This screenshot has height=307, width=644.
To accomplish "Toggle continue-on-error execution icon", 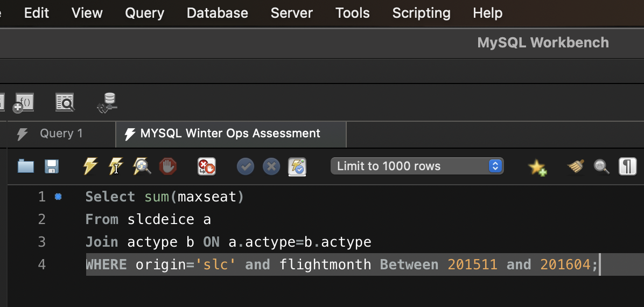I will [207, 167].
